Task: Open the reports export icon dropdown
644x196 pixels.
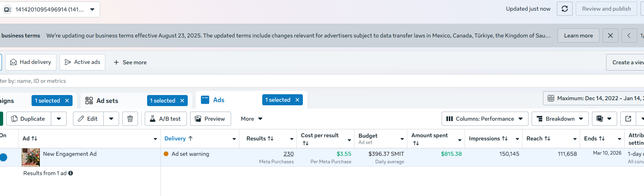Action: [x=604, y=119]
